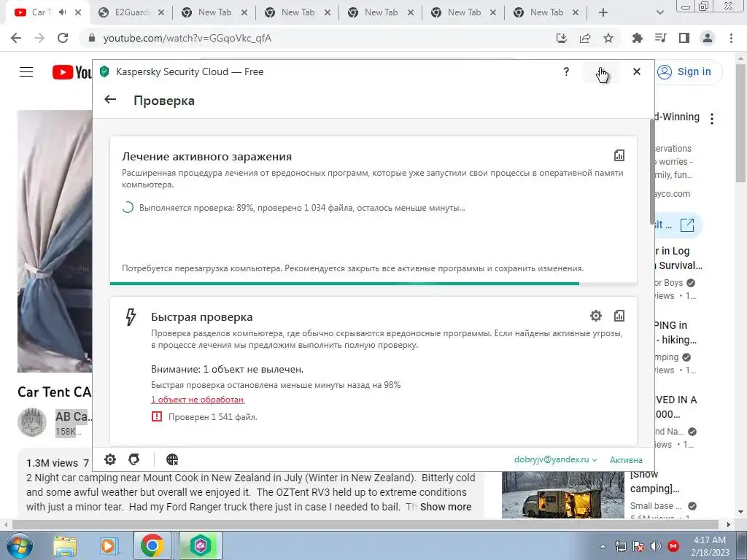Click the install/download page icon in address bar
Image resolution: width=747 pixels, height=560 pixels.
pos(562,38)
